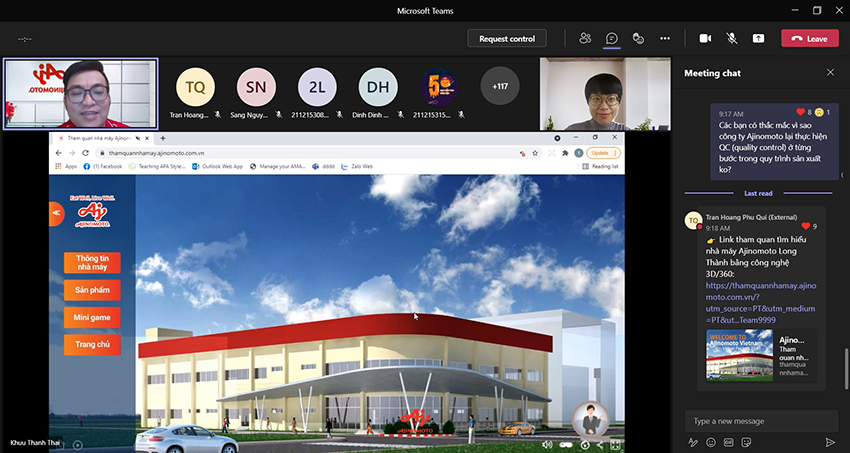The width and height of the screenshot is (850, 453).
Task: Open the emoji picker in chat
Action: point(711,443)
